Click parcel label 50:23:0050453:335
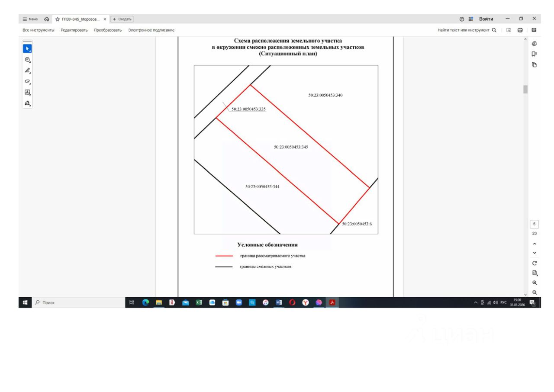The width and height of the screenshot is (554, 392). point(248,109)
